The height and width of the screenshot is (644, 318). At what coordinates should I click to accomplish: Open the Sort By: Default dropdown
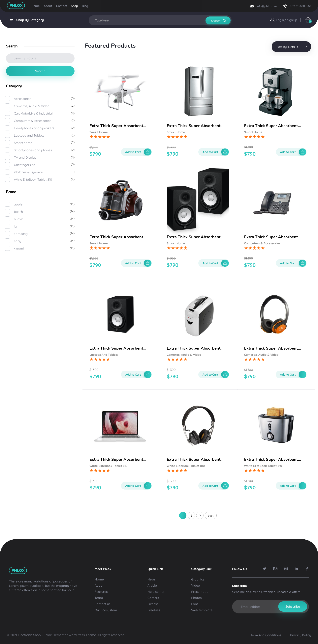[x=291, y=47]
